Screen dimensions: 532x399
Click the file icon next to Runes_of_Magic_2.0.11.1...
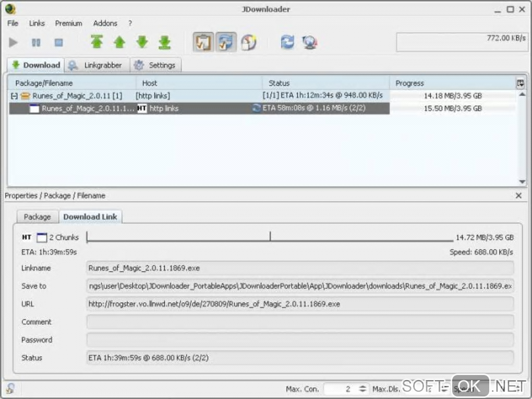[34, 108]
